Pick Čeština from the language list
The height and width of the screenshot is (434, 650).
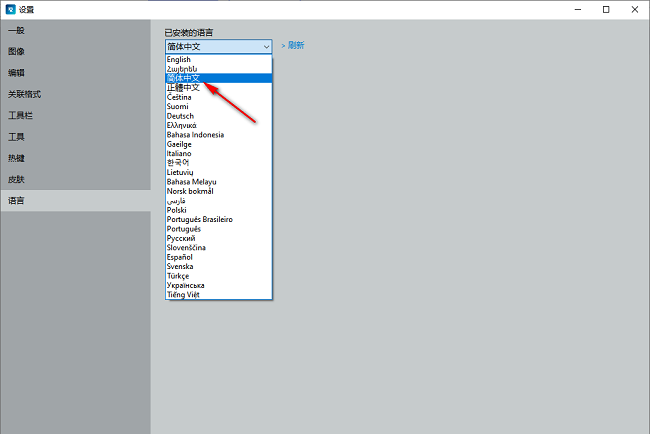[218, 97]
